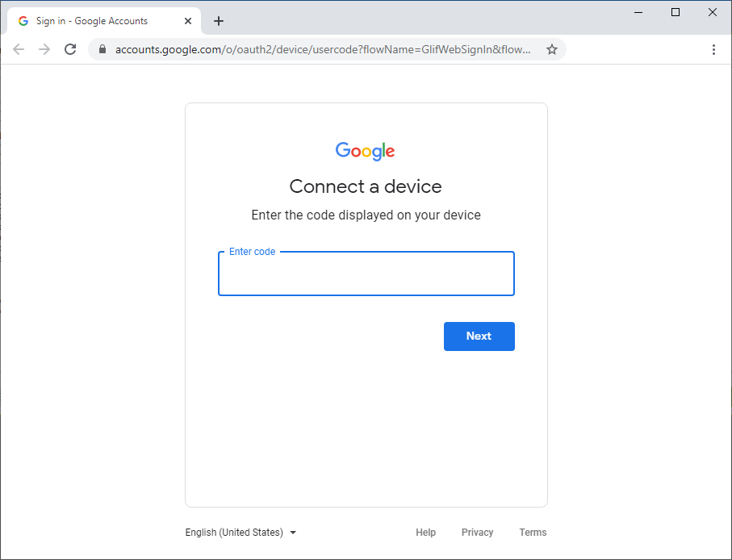Reload the current page
This screenshot has height=560, width=732.
70,49
